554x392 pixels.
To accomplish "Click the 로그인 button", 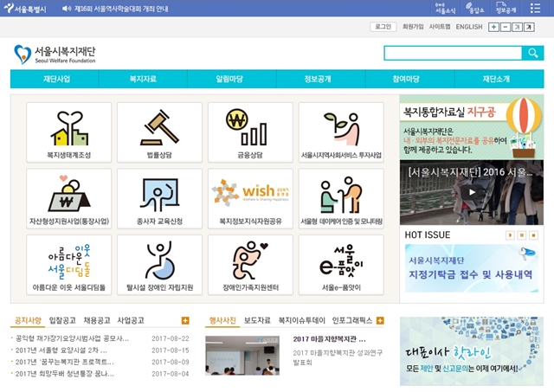I will pos(383,27).
